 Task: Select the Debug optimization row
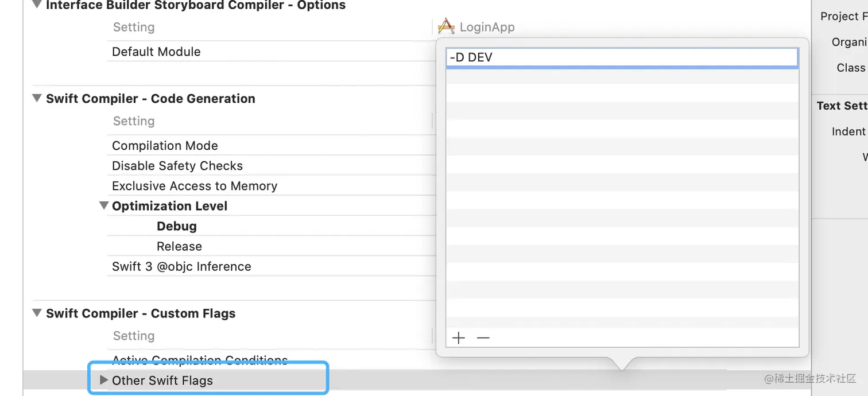pos(177,226)
